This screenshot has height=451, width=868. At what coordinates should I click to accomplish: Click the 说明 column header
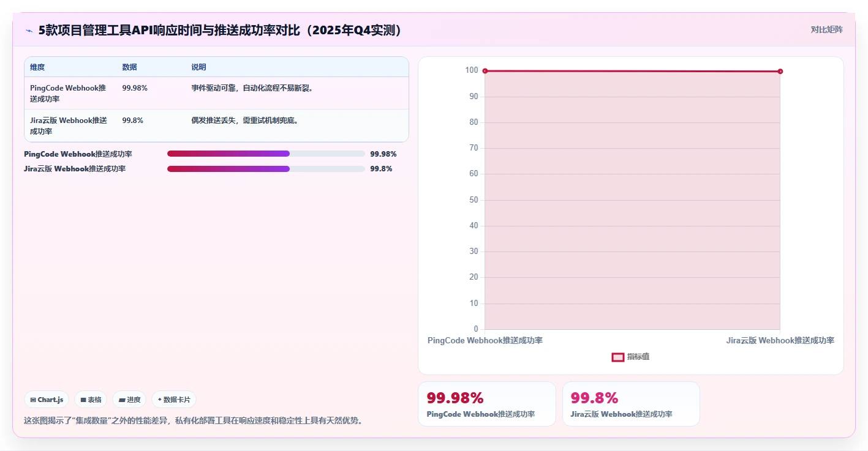pyautogui.click(x=198, y=67)
